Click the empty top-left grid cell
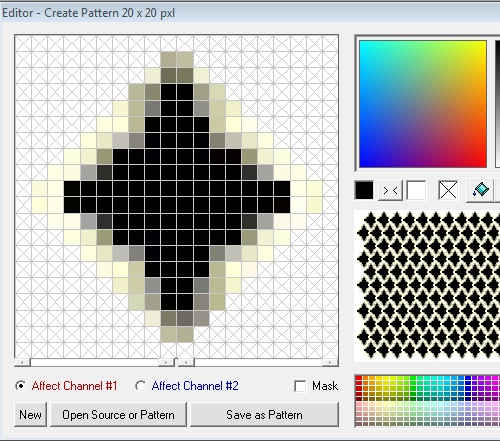Viewport: 500px width, 441px height. pos(23,43)
